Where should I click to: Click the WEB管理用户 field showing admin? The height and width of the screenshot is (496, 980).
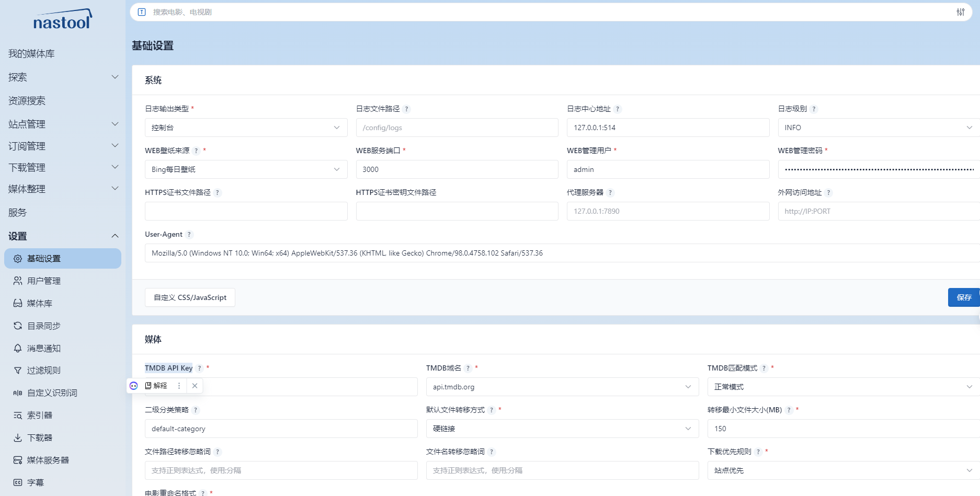[668, 169]
